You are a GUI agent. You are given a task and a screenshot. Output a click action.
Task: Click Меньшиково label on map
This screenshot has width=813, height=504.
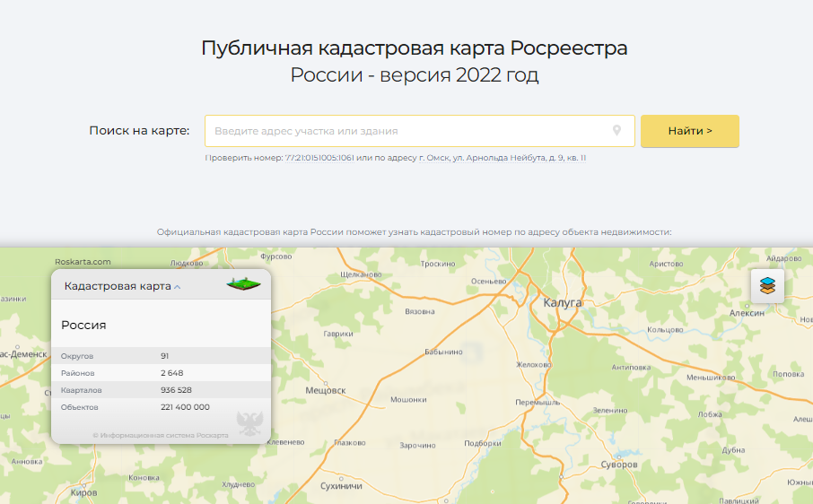coord(711,378)
